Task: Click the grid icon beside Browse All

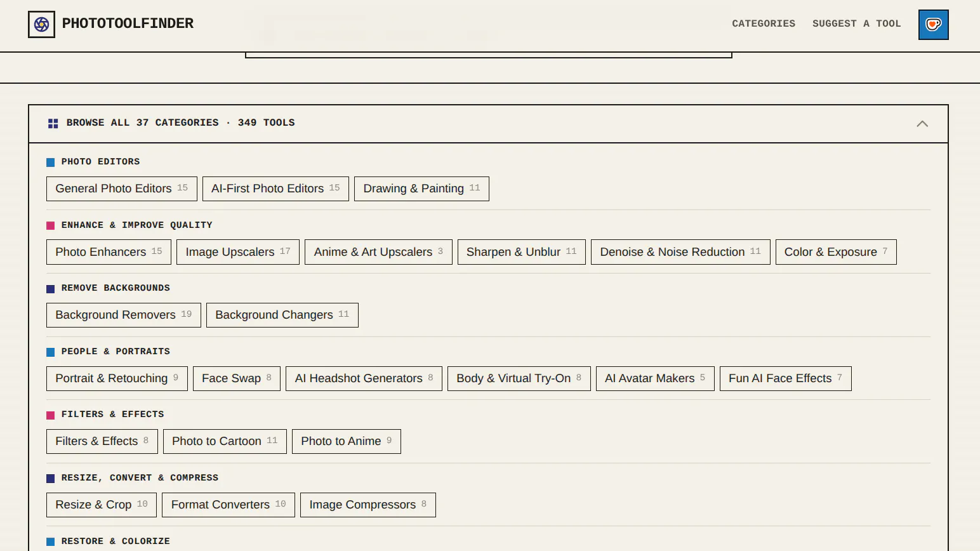Action: (53, 123)
